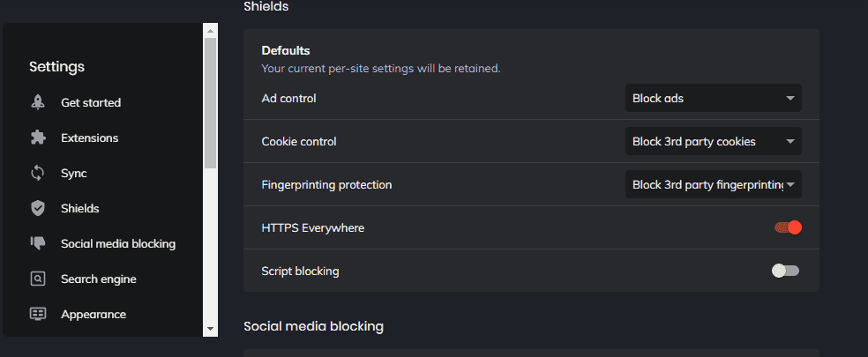Click the Appearance monitor icon
Viewport: 868px width, 357px height.
click(38, 315)
